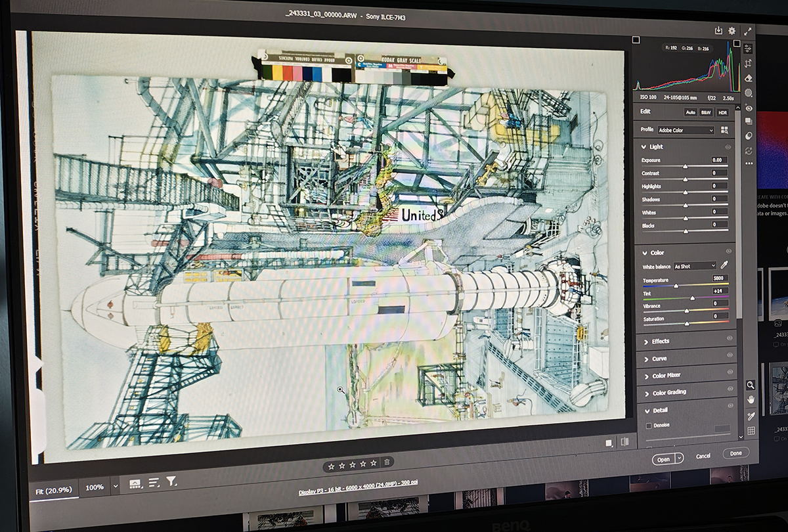Click the Open button
The height and width of the screenshot is (532, 788).
pyautogui.click(x=664, y=459)
